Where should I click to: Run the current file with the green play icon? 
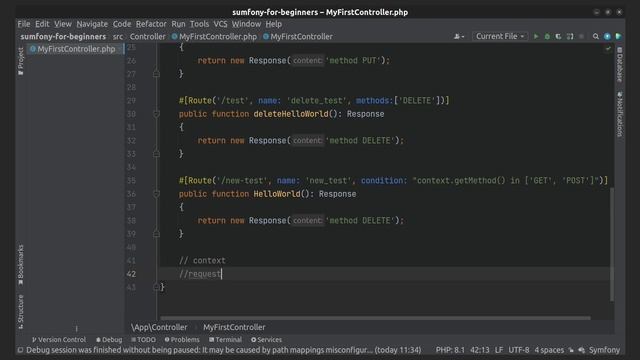536,36
